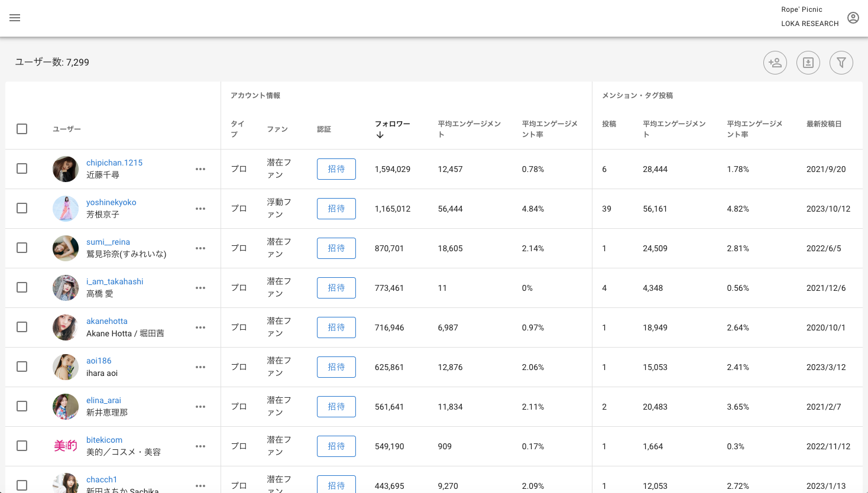868x493 pixels.
Task: Open more options for yoshinekyoko row
Action: pos(200,209)
